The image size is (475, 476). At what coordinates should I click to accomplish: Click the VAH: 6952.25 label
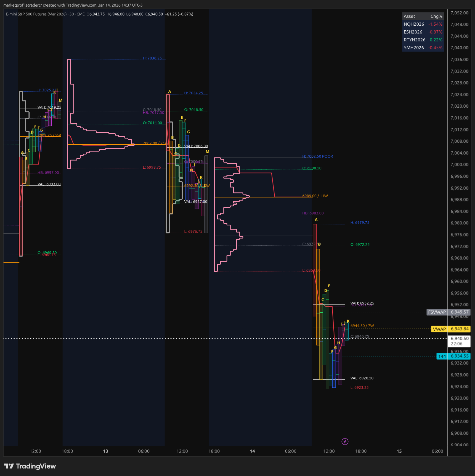point(362,303)
